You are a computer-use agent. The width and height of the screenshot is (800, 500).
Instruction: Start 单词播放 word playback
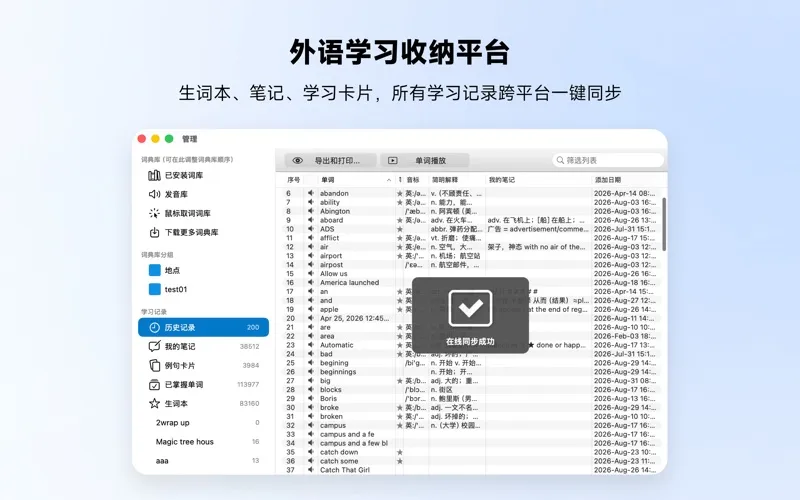click(424, 161)
